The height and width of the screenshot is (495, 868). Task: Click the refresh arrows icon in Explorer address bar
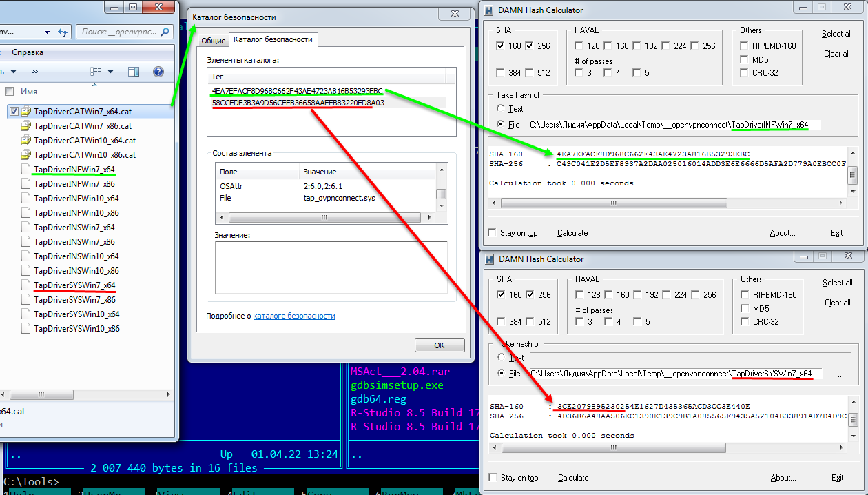[x=63, y=32]
